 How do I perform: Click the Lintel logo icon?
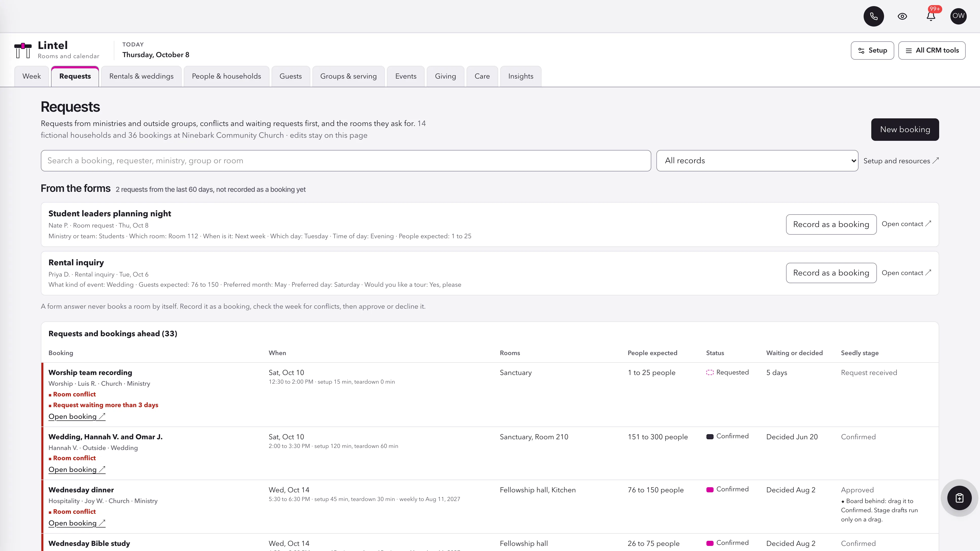[x=23, y=50]
